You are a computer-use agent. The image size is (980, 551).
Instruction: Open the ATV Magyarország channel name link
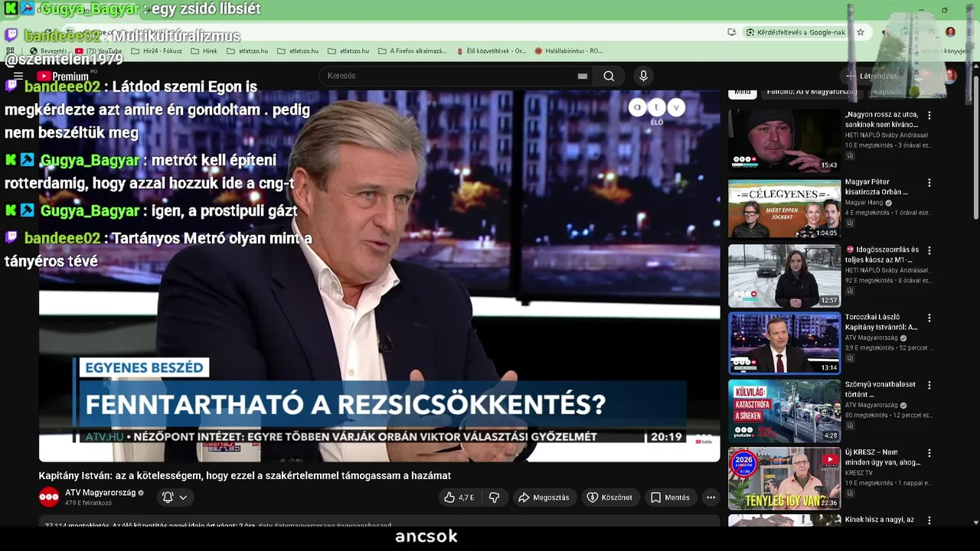tap(100, 493)
